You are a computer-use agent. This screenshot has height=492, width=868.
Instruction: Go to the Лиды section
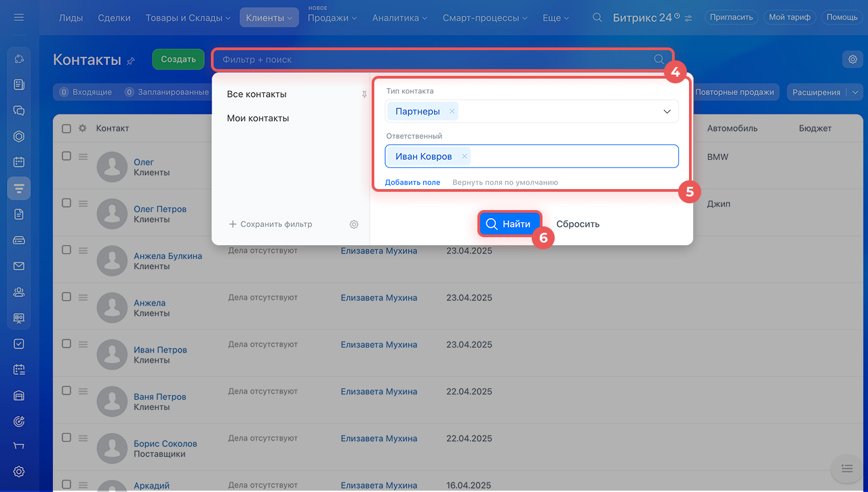tap(71, 18)
